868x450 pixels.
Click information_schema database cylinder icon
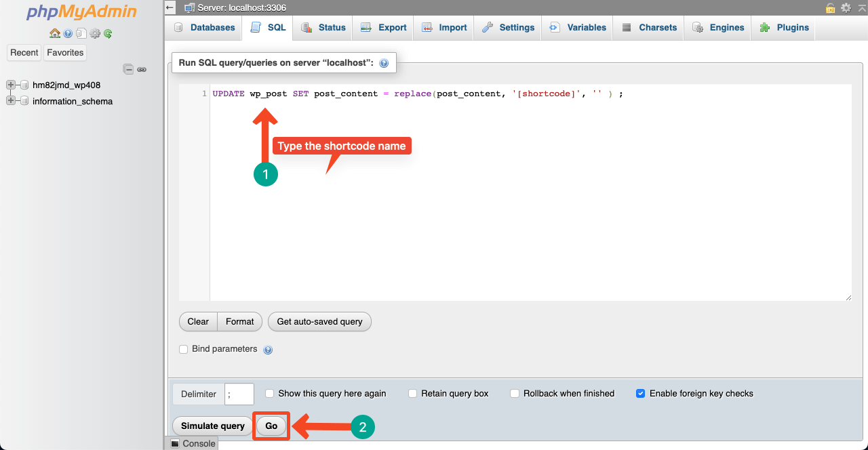pyautogui.click(x=24, y=101)
